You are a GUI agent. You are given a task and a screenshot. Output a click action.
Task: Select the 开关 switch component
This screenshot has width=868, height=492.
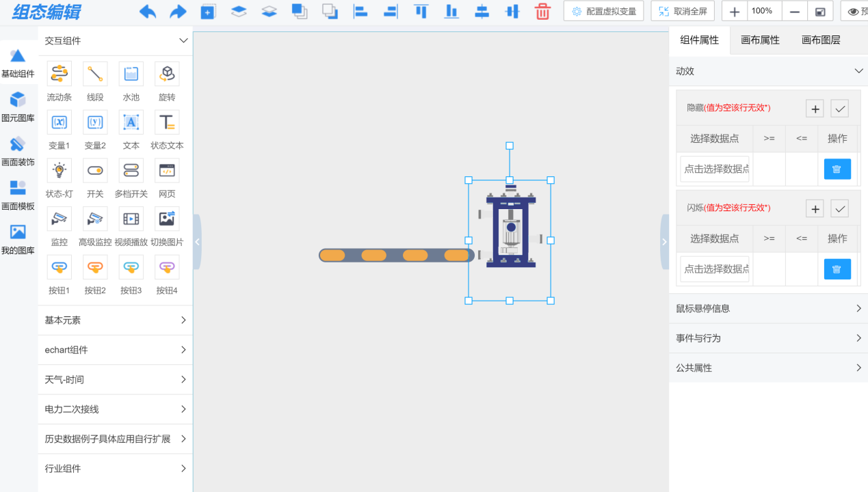point(95,170)
